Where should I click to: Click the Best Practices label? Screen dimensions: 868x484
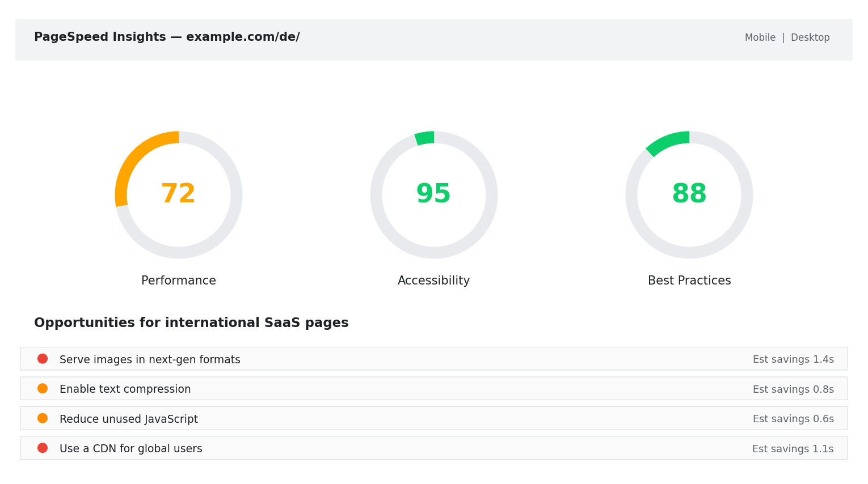(x=689, y=281)
